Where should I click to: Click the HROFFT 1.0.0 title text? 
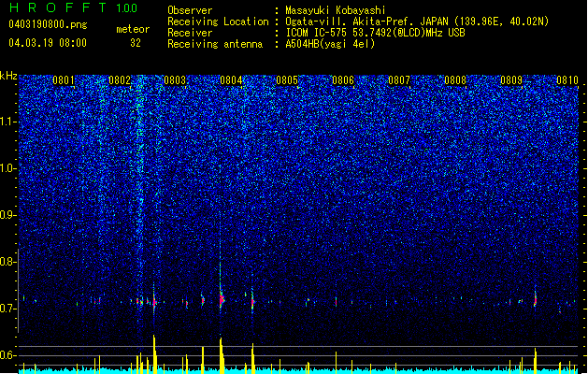(74, 7)
